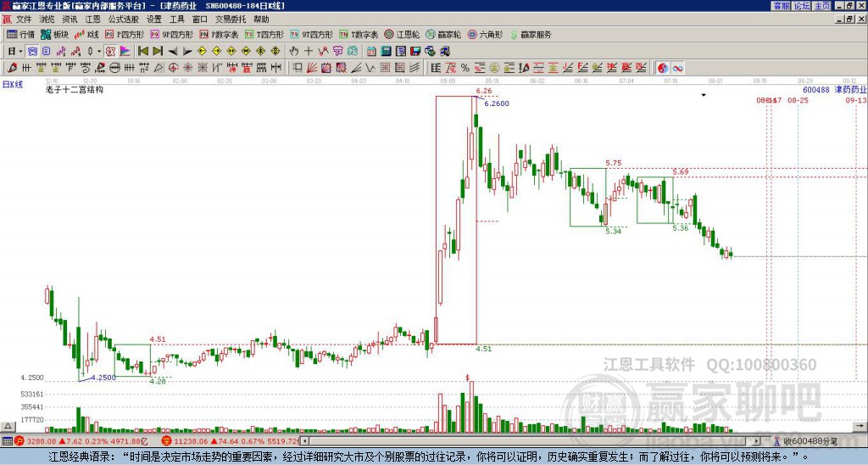Toggle the yin-yang icon
Image resolution: width=868 pixels, height=465 pixels.
(663, 68)
